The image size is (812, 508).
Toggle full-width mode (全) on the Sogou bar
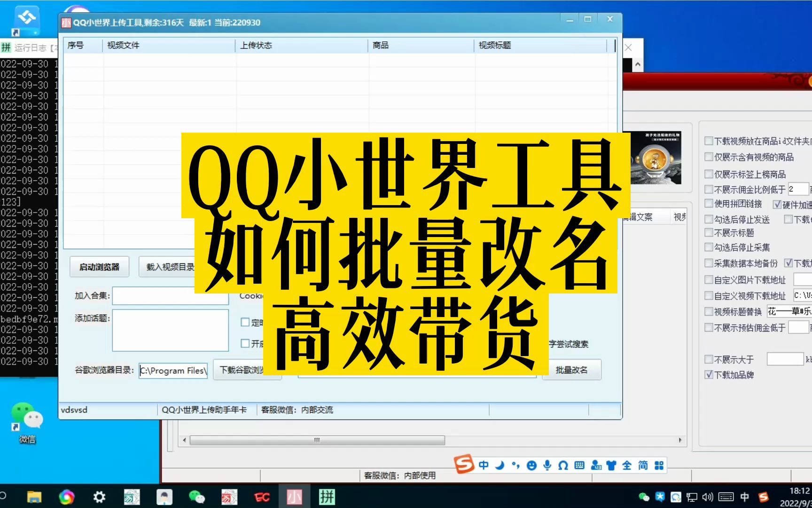(627, 465)
